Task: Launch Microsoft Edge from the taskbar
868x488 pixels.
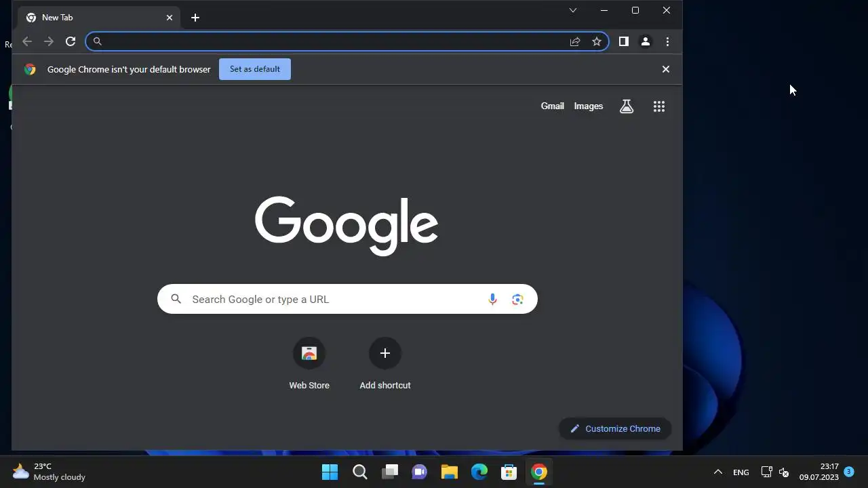Action: (x=479, y=472)
